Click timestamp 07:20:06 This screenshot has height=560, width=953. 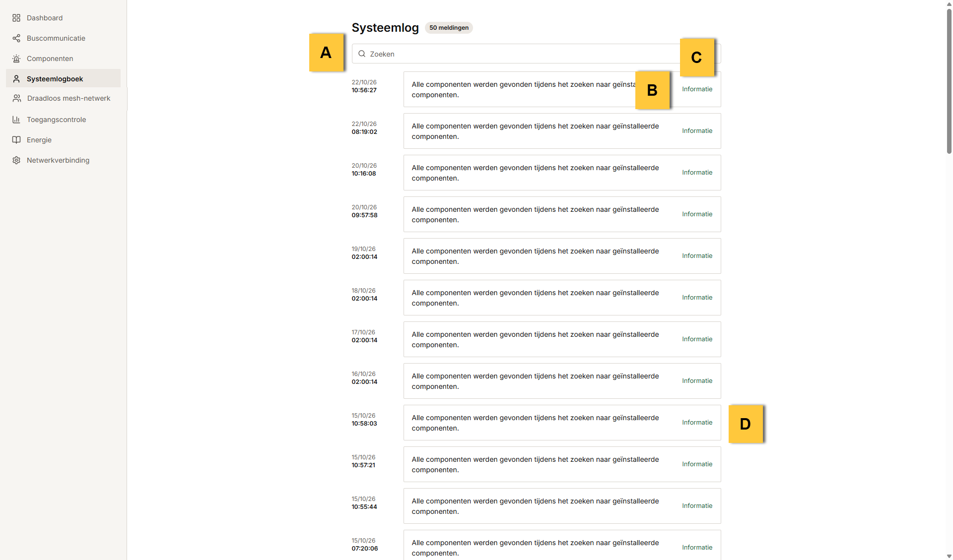coord(365,549)
